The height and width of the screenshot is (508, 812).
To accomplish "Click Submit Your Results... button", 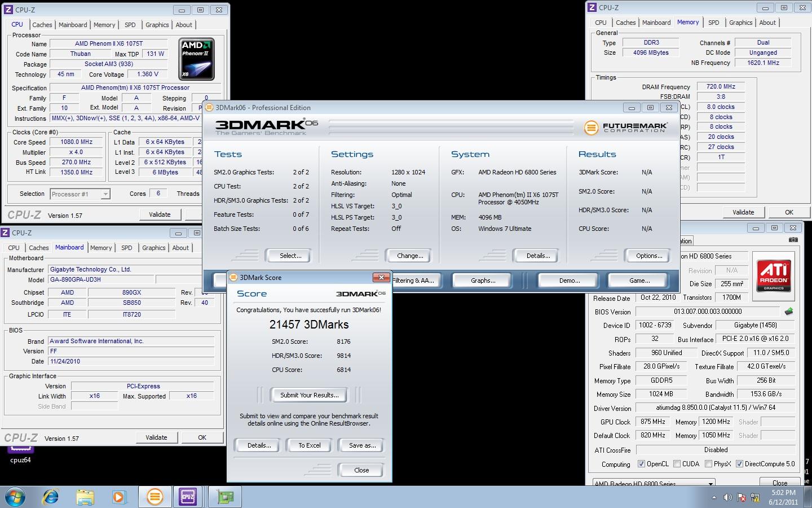I will tap(310, 395).
